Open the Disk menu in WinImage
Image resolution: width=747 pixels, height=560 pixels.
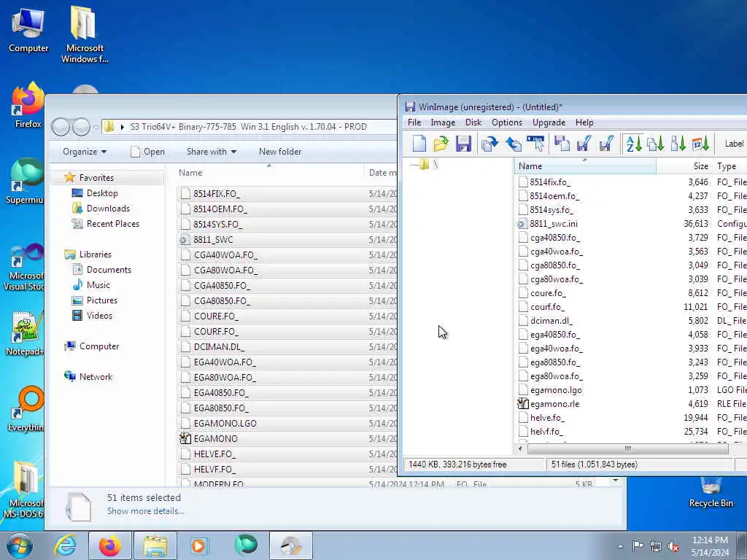pos(473,122)
